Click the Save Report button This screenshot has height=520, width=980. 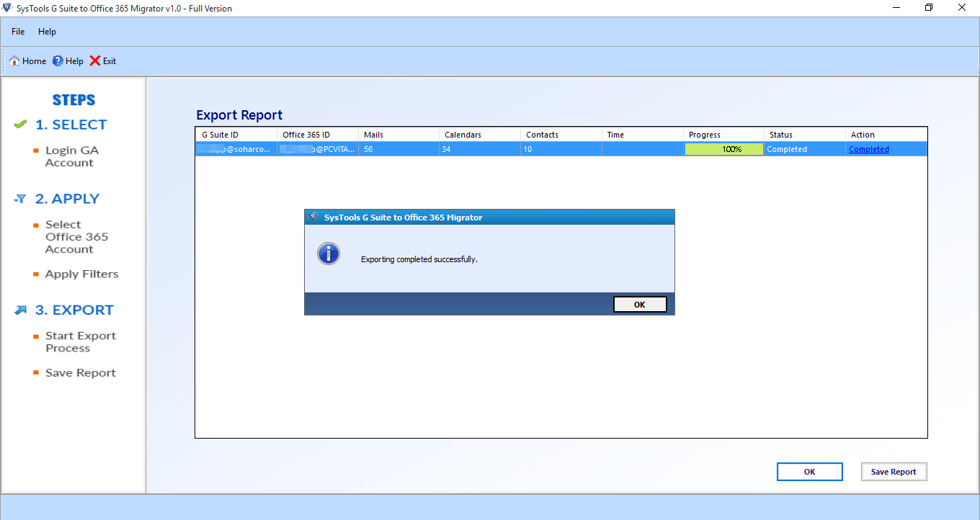[894, 472]
